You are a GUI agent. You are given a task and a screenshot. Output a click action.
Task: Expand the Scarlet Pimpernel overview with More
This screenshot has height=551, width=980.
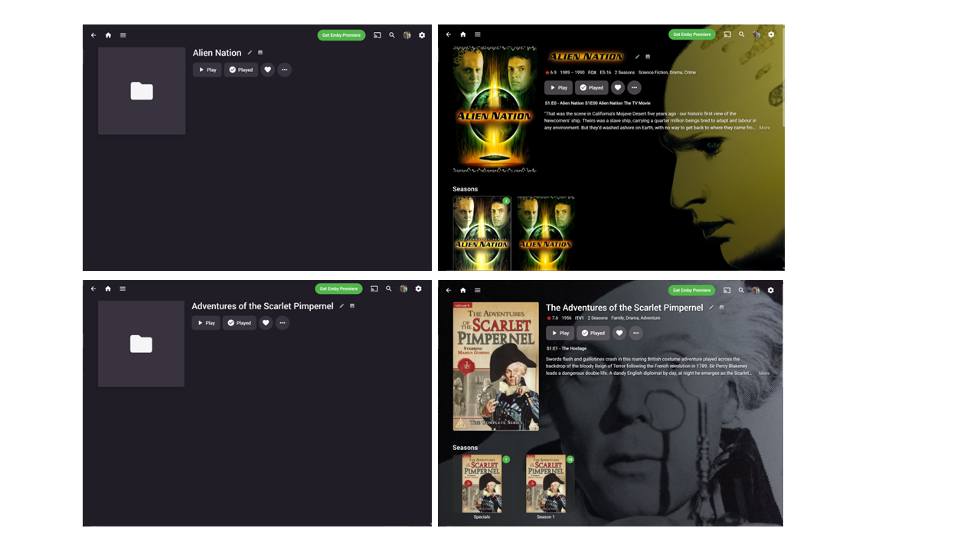pos(764,373)
